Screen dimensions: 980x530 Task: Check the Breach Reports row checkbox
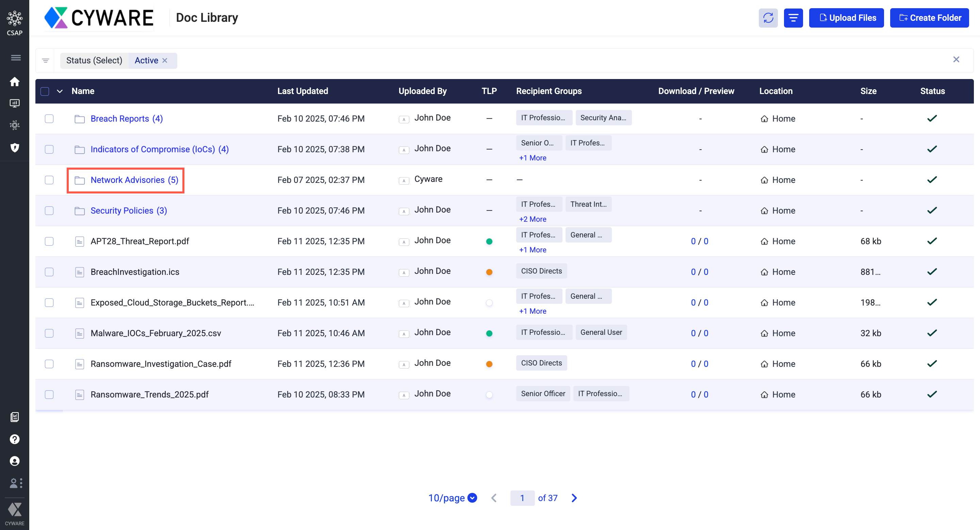[49, 119]
